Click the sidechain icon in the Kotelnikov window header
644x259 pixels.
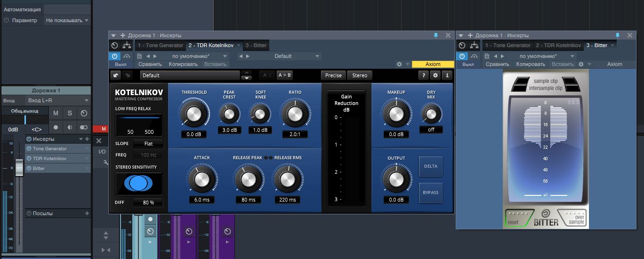click(x=127, y=56)
